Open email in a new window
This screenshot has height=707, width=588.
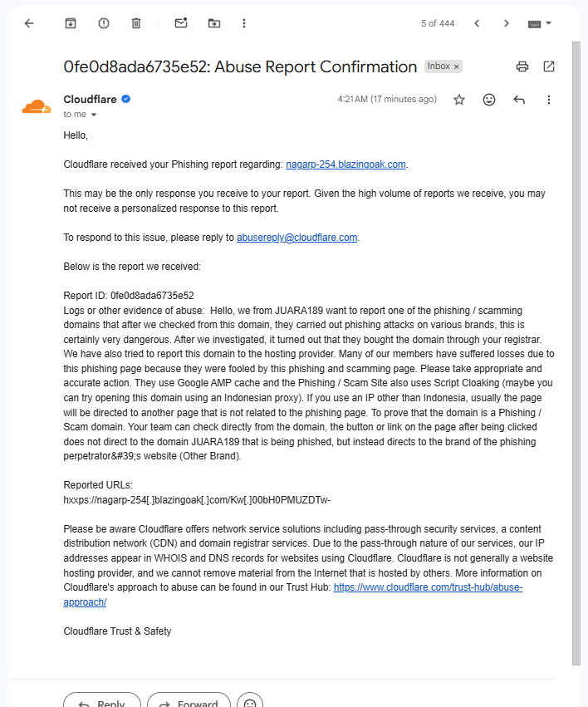[549, 66]
